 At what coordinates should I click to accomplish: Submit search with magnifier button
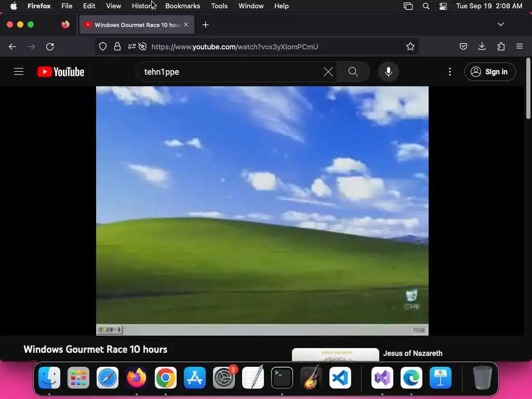coord(353,72)
